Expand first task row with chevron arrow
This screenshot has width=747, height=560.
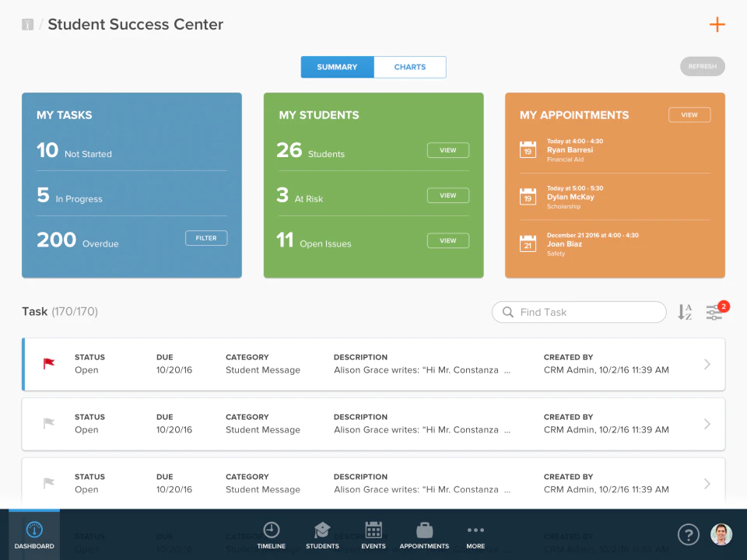coord(707,364)
